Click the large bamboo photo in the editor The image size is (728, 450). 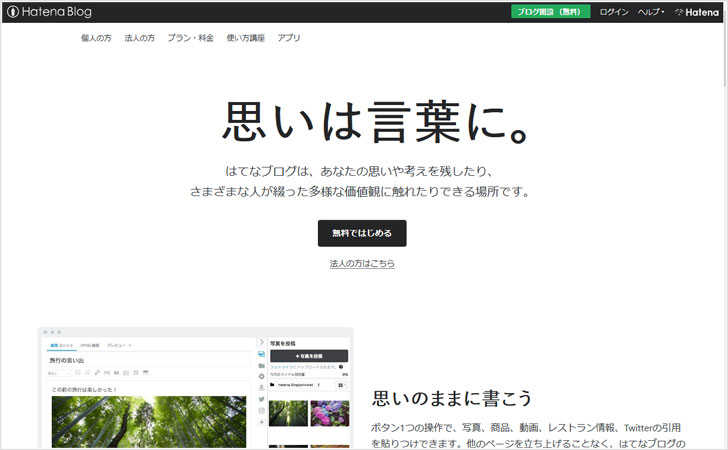pyautogui.click(x=149, y=422)
